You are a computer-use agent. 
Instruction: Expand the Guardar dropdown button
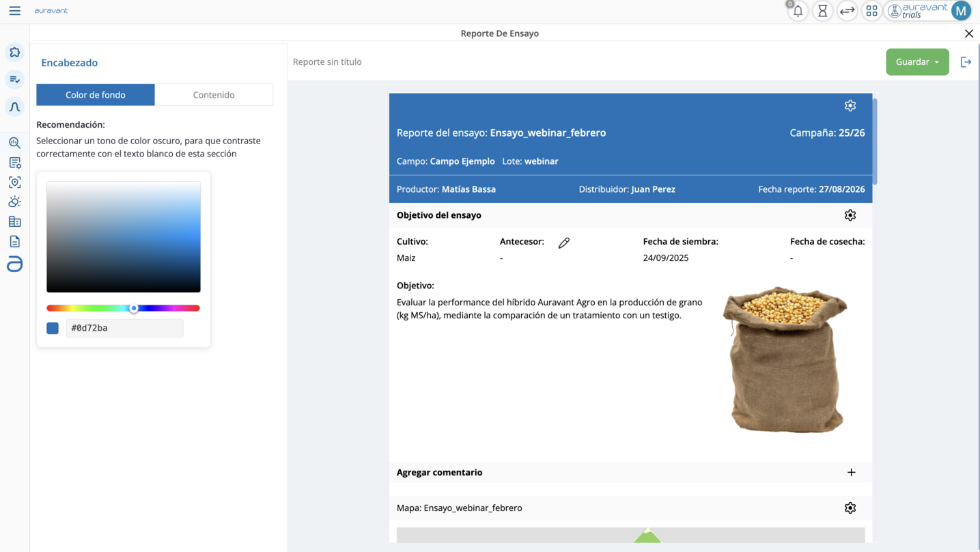pyautogui.click(x=917, y=62)
